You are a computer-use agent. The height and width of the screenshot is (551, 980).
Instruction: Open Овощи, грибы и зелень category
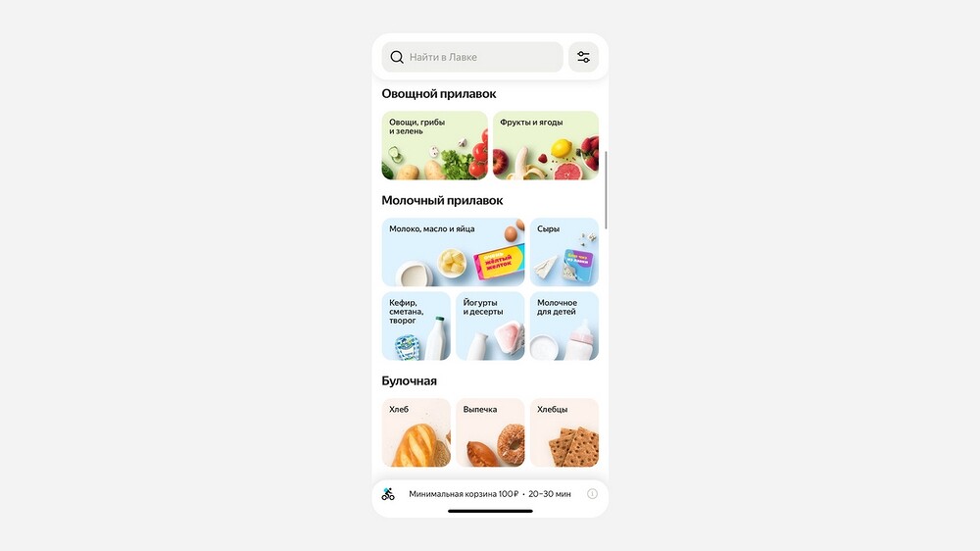pos(434,145)
